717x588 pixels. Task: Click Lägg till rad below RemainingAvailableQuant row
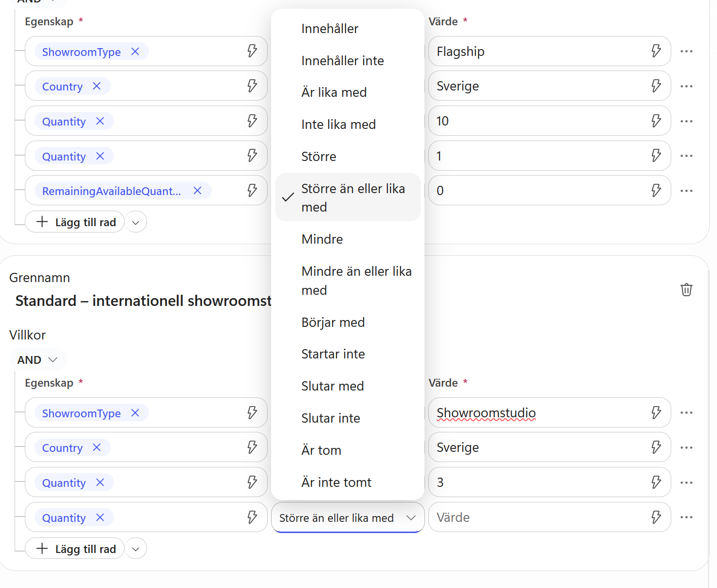point(75,222)
